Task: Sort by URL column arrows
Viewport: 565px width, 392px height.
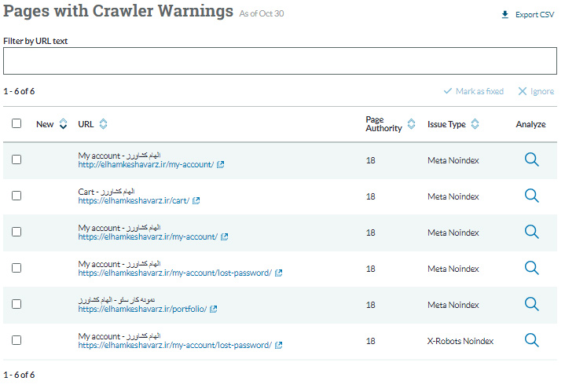Action: (104, 124)
